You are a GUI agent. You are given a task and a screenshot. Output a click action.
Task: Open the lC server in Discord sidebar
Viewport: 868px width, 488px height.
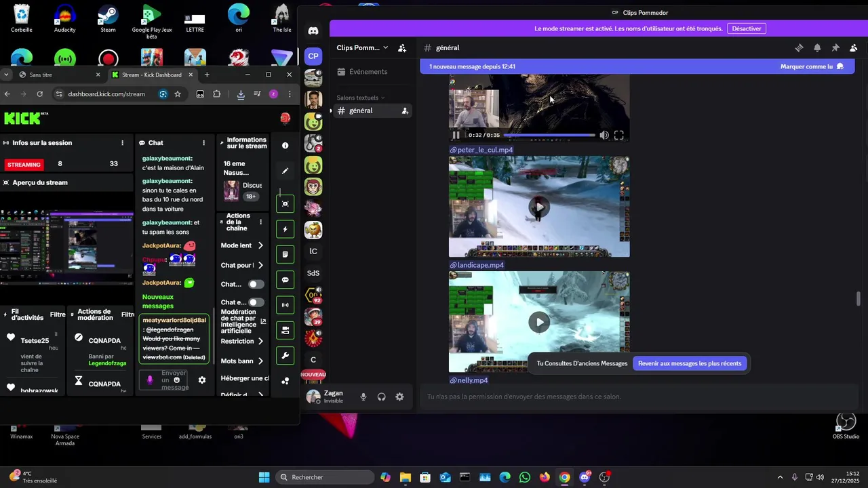[313, 251]
